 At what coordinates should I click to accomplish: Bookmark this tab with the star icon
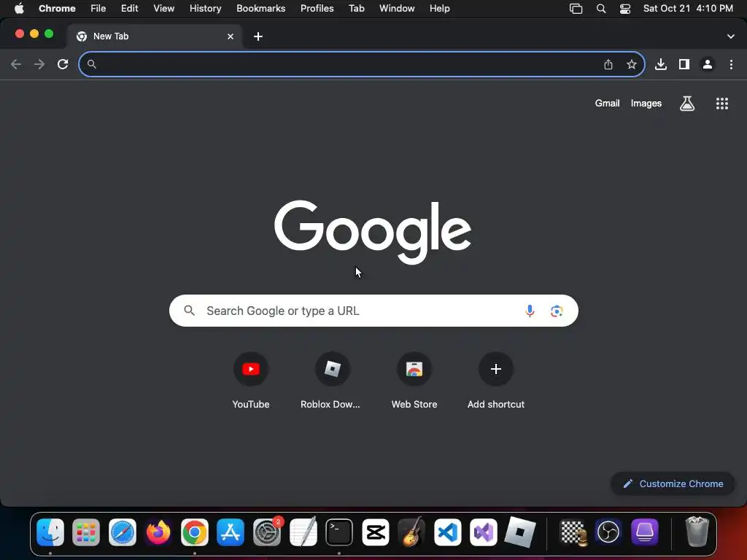click(632, 64)
